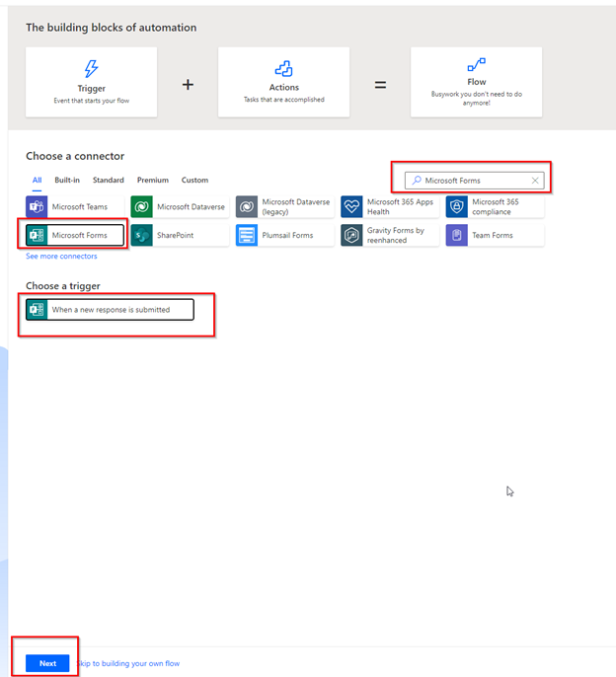Click the 'Choose a connector' heading
This screenshot has height=677, width=616.
coord(75,156)
